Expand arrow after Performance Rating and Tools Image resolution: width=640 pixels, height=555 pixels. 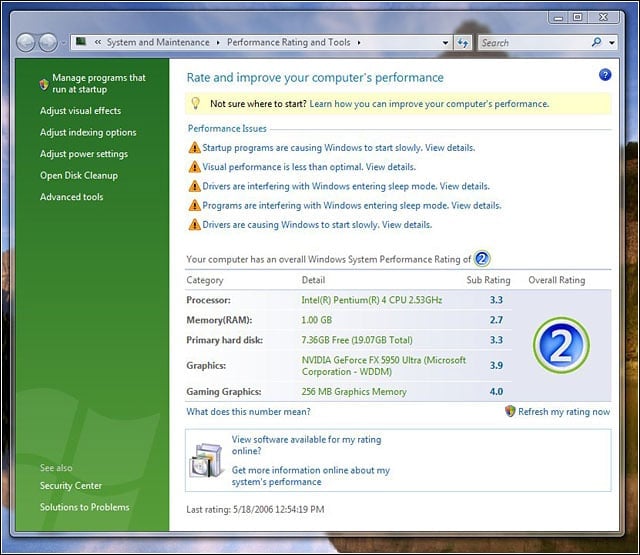click(359, 42)
